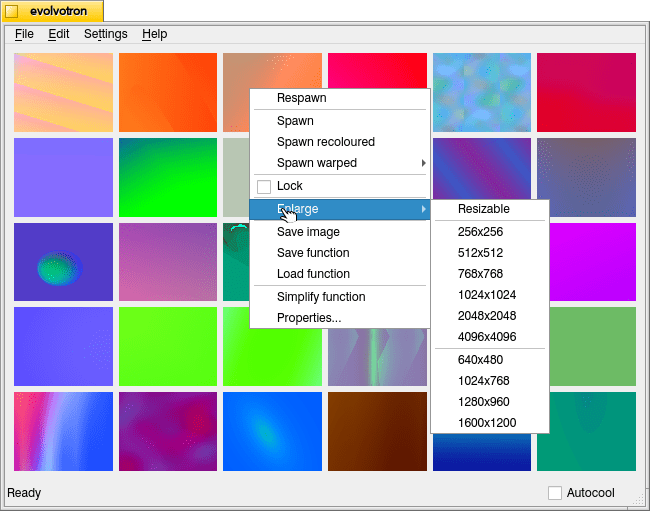Select the bright blue glowing thumbnail in the bottom row
Screen dimensions: 650x511
272,431
